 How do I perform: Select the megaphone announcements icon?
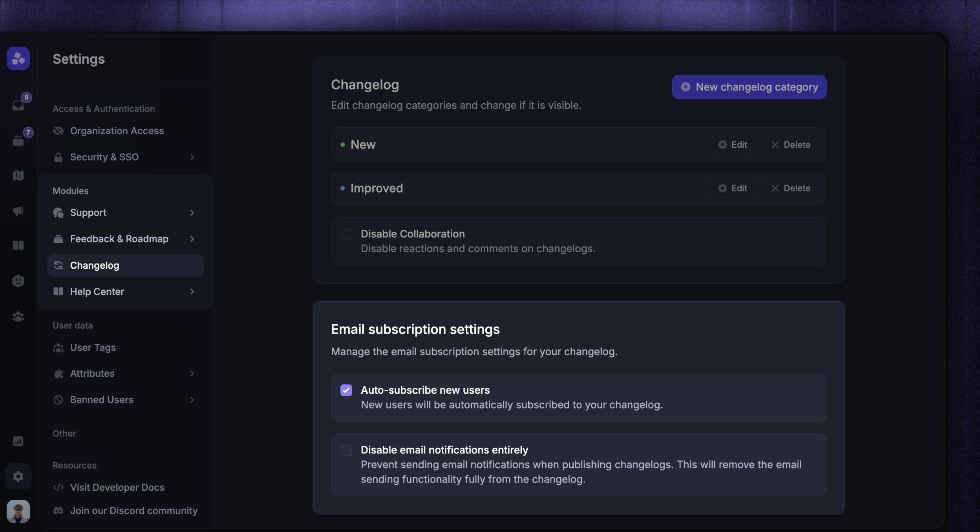coord(18,211)
